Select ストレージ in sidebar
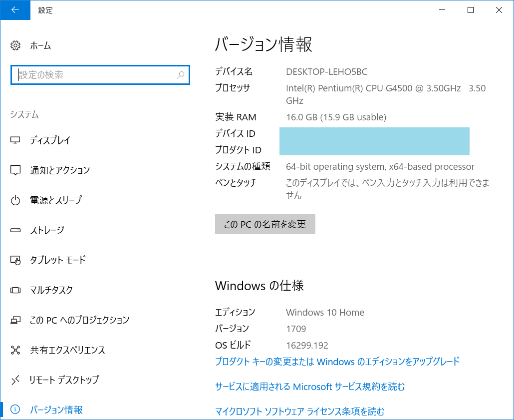The width and height of the screenshot is (514, 420). pyautogui.click(x=47, y=230)
